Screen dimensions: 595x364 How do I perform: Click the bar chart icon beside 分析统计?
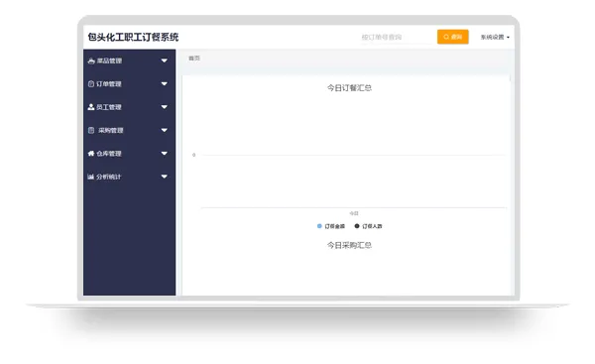pyautogui.click(x=90, y=177)
